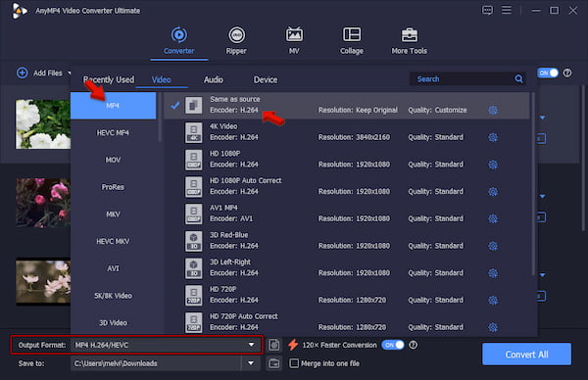This screenshot has height=380, width=588.
Task: Expand the Output Format dropdown
Action: (x=251, y=345)
